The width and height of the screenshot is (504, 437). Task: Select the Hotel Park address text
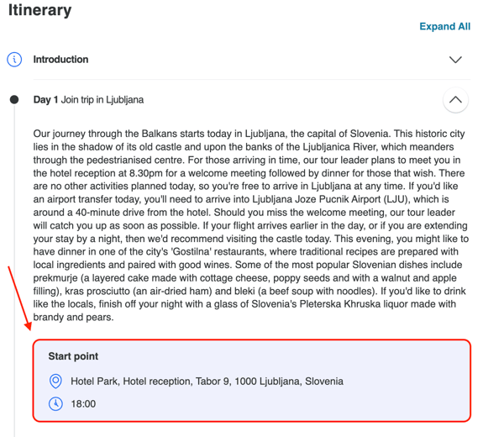[x=207, y=382]
